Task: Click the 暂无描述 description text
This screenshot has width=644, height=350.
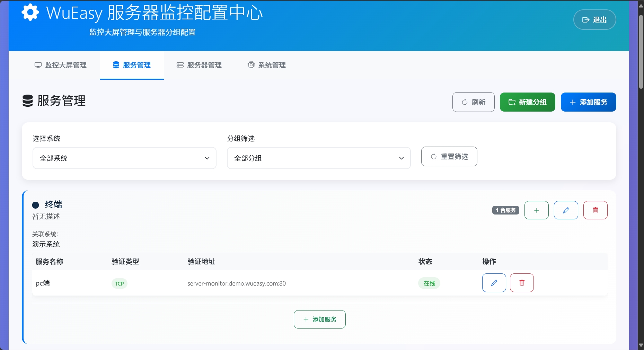Action: pos(46,217)
